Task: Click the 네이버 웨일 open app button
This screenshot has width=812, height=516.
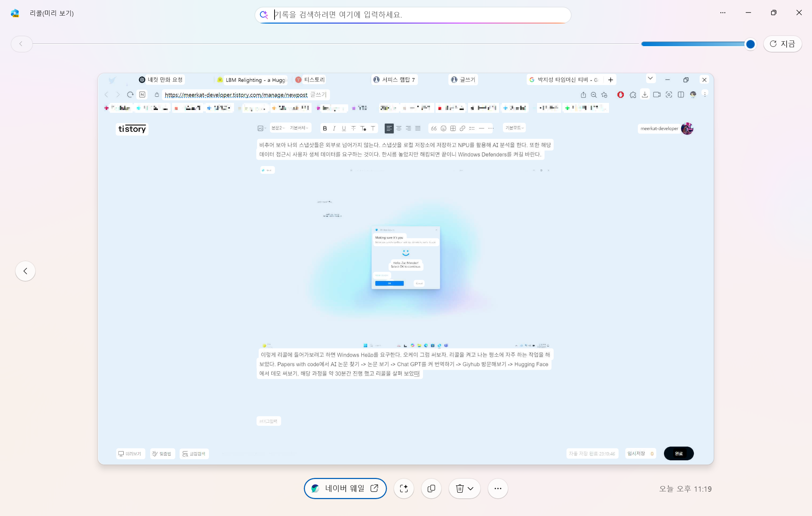Action: point(345,489)
